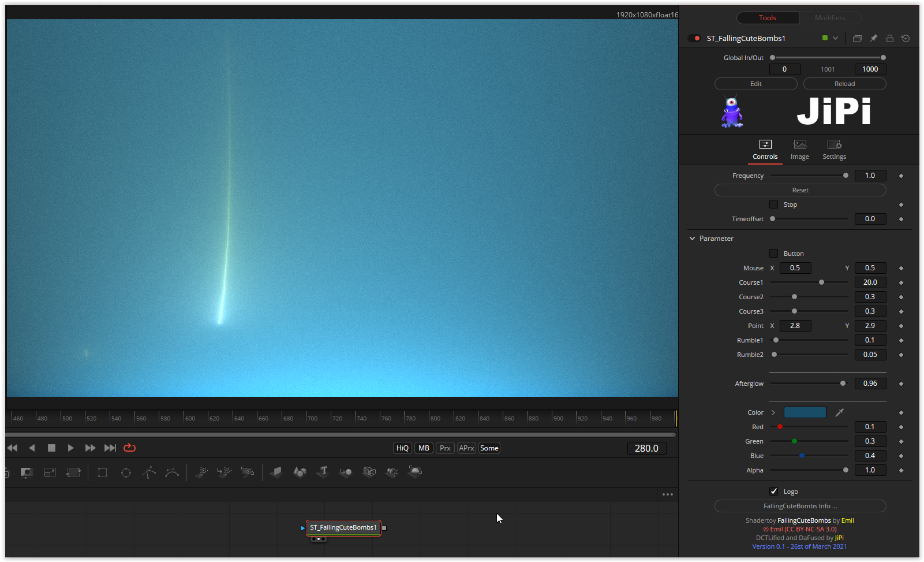
Task: Play the composition in reverse
Action: pos(32,448)
